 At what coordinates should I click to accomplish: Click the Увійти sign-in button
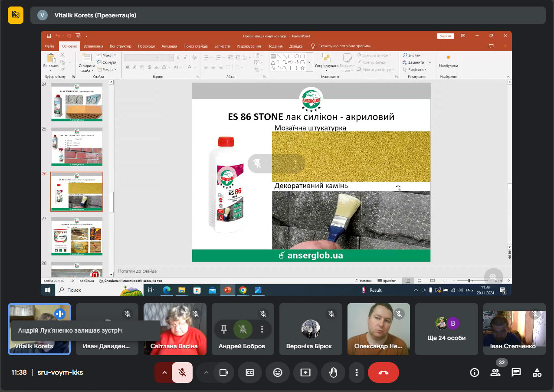(x=446, y=36)
